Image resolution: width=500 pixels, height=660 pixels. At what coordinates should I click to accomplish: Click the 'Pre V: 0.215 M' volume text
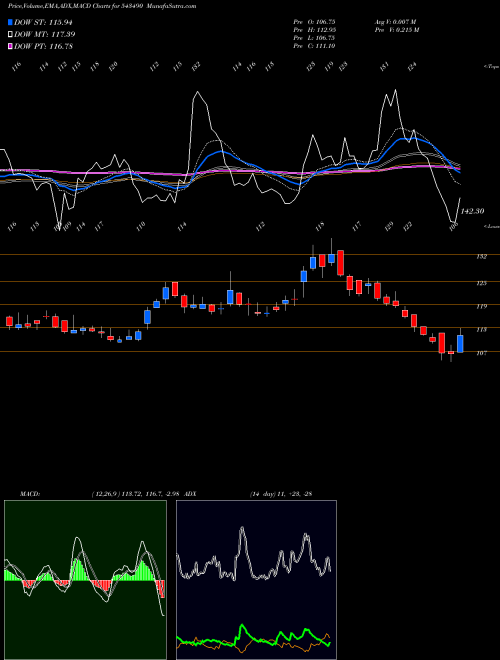tap(397, 30)
